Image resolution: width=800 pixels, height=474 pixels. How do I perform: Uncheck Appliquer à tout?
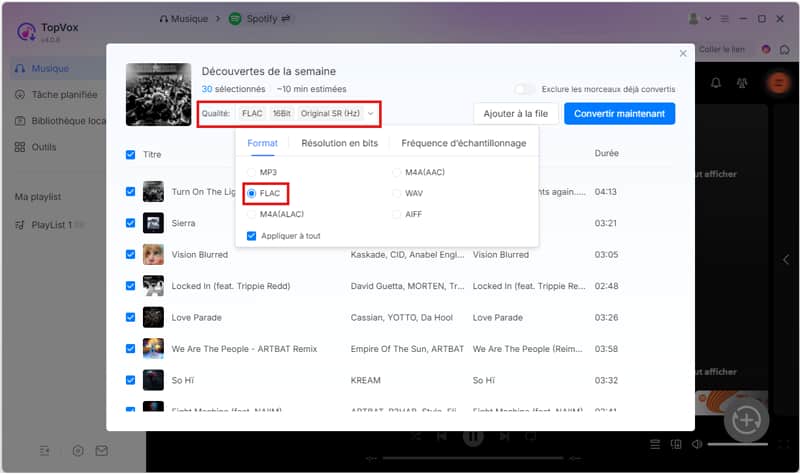click(252, 236)
